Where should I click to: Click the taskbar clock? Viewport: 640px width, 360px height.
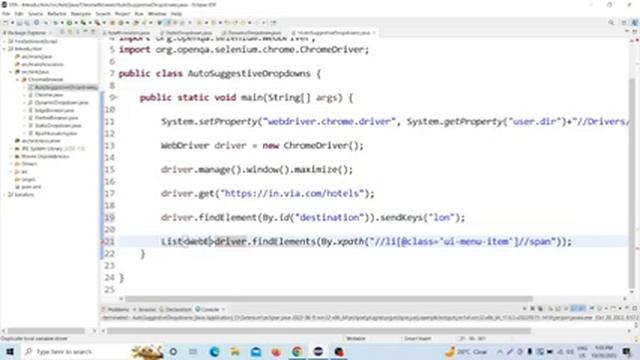click(604, 351)
